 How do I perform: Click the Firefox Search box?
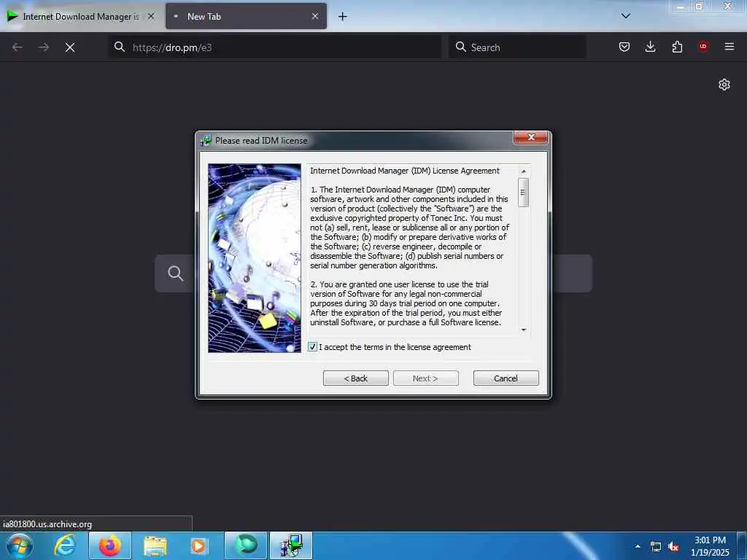click(x=517, y=47)
